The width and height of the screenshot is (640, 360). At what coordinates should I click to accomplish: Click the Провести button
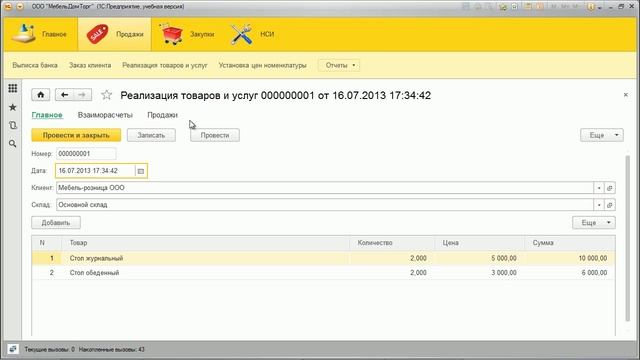point(215,135)
